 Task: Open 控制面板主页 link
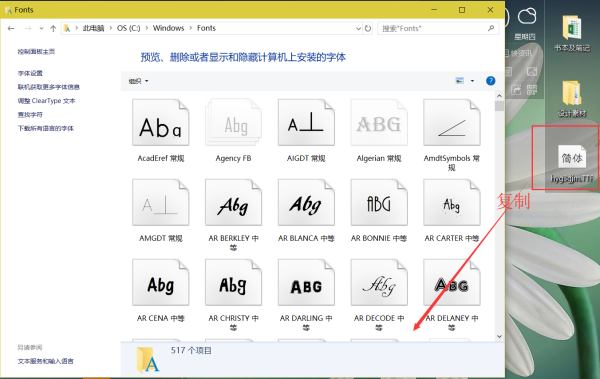36,52
